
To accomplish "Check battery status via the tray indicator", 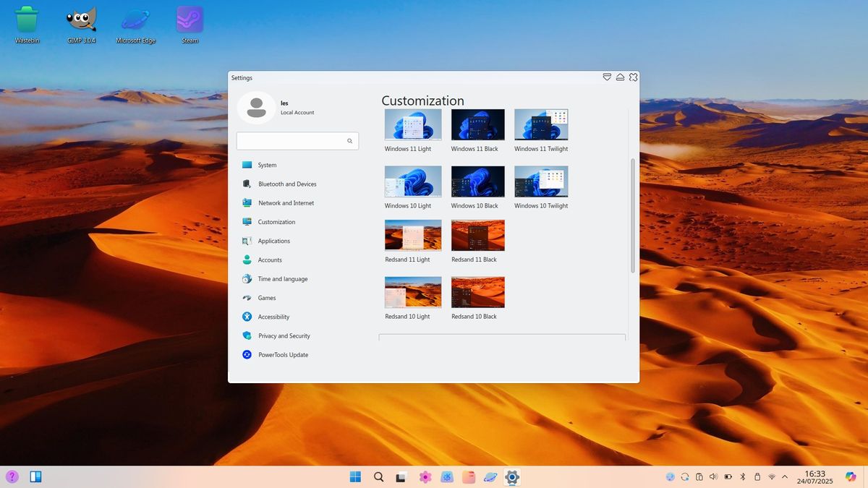I will (x=728, y=476).
